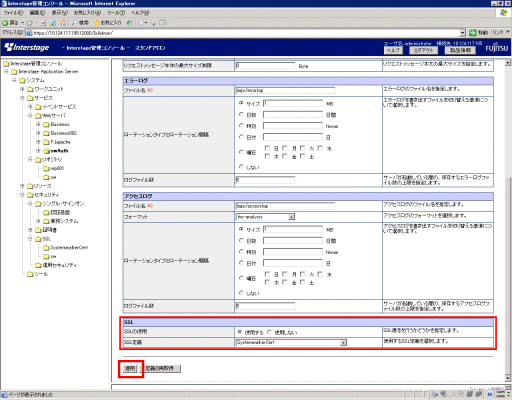Open the ヘルプ menu in menu bar

[x=140, y=13]
